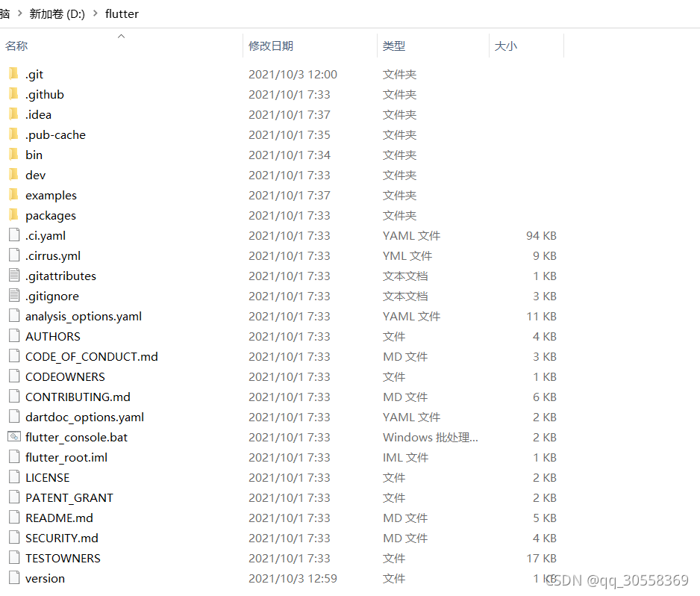
Task: Sort by the 大小 column header
Action: (506, 46)
